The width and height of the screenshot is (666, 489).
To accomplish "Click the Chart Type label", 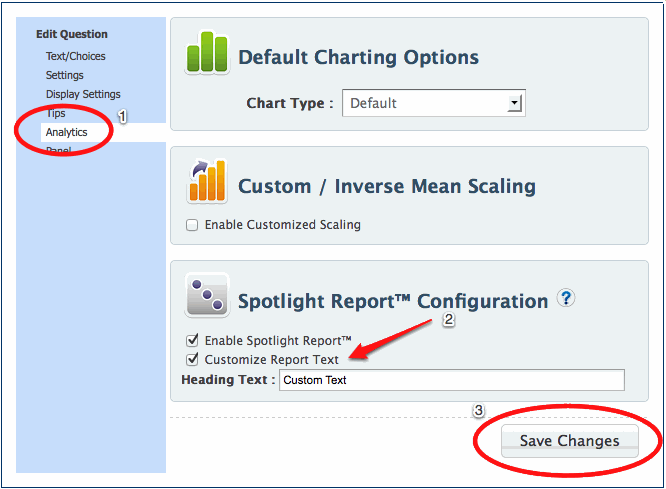I will (290, 103).
